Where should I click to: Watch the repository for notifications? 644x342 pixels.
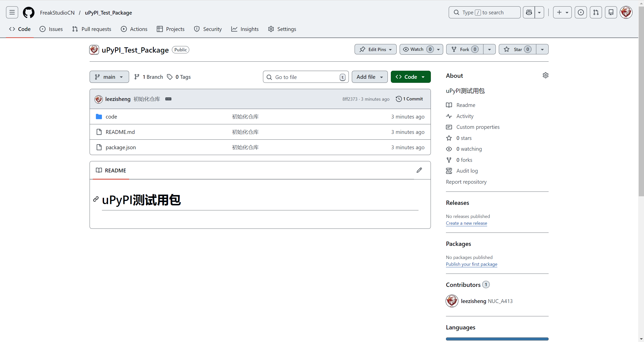421,49
